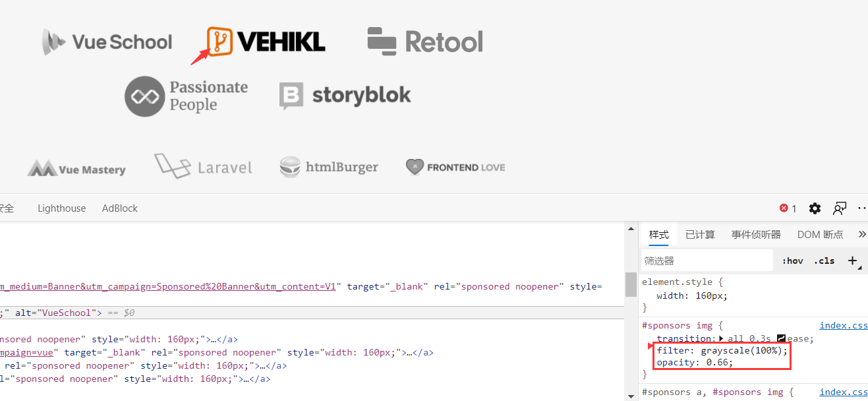The height and width of the screenshot is (401, 868).
Task: Click the VEHIKL sponsor logo
Action: (266, 42)
